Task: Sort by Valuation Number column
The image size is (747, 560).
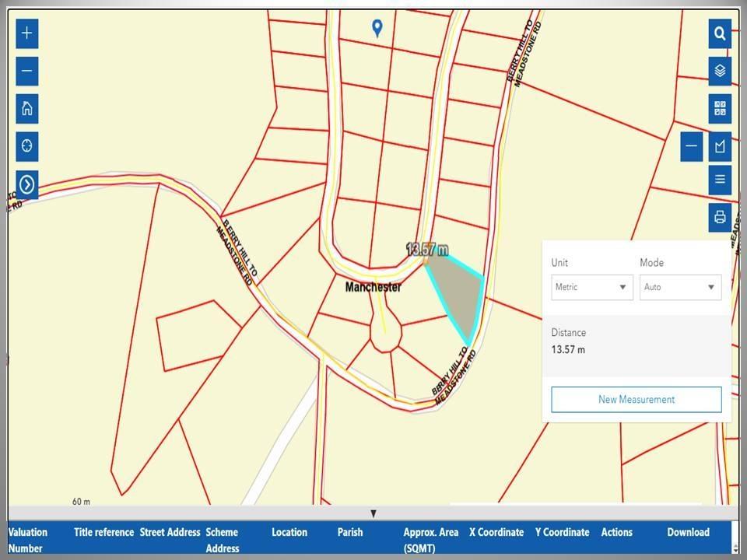Action: tap(28, 540)
